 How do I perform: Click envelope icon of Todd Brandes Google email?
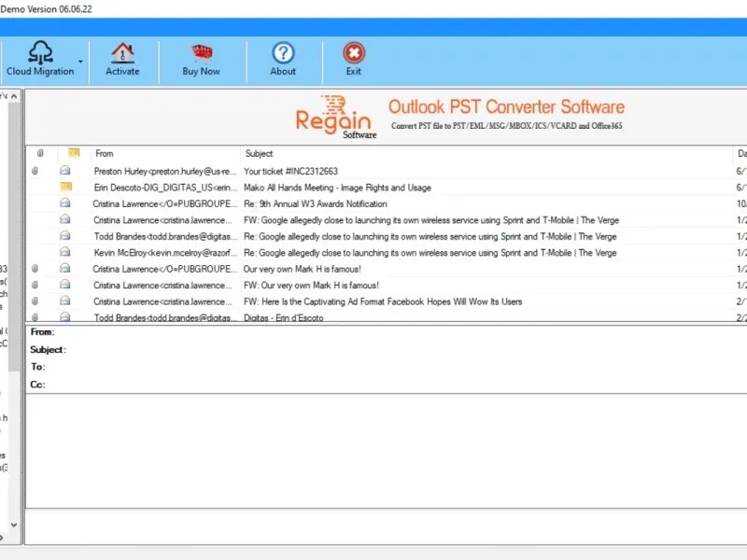[x=65, y=236]
